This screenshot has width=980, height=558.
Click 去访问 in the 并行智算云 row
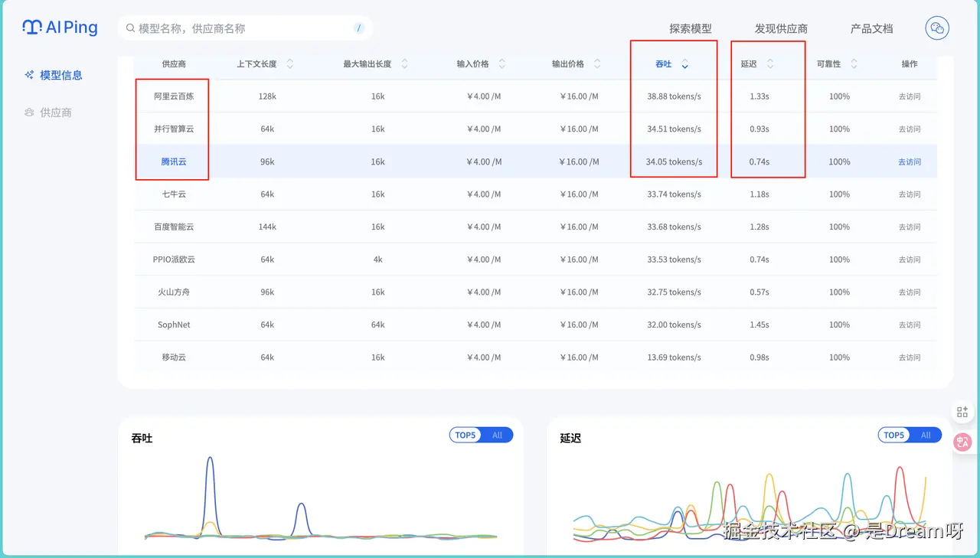(910, 129)
